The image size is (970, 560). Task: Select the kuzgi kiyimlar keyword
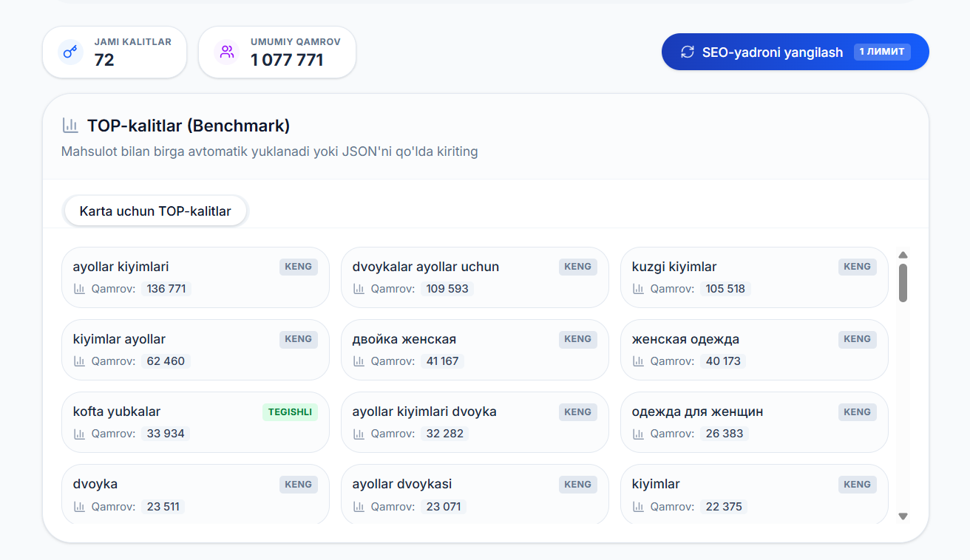coord(754,277)
